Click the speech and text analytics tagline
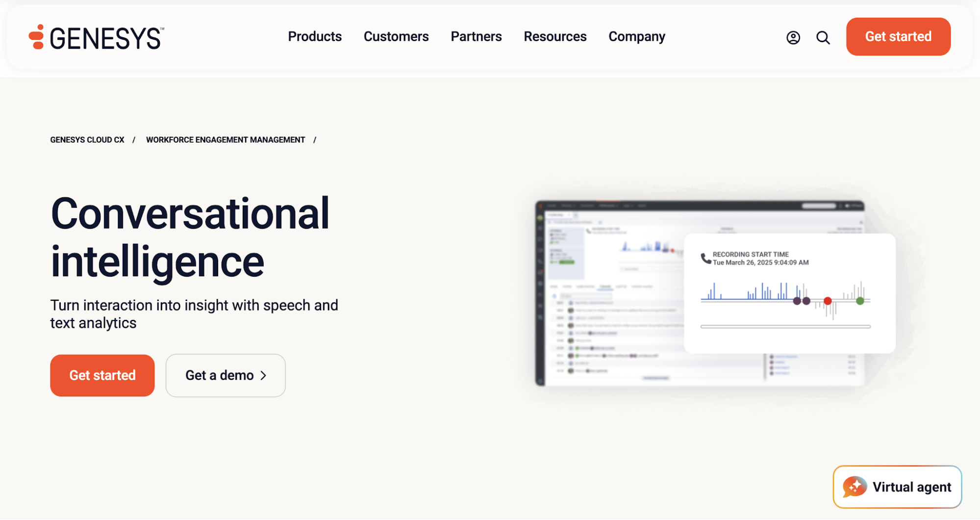This screenshot has height=520, width=980. pyautogui.click(x=194, y=314)
